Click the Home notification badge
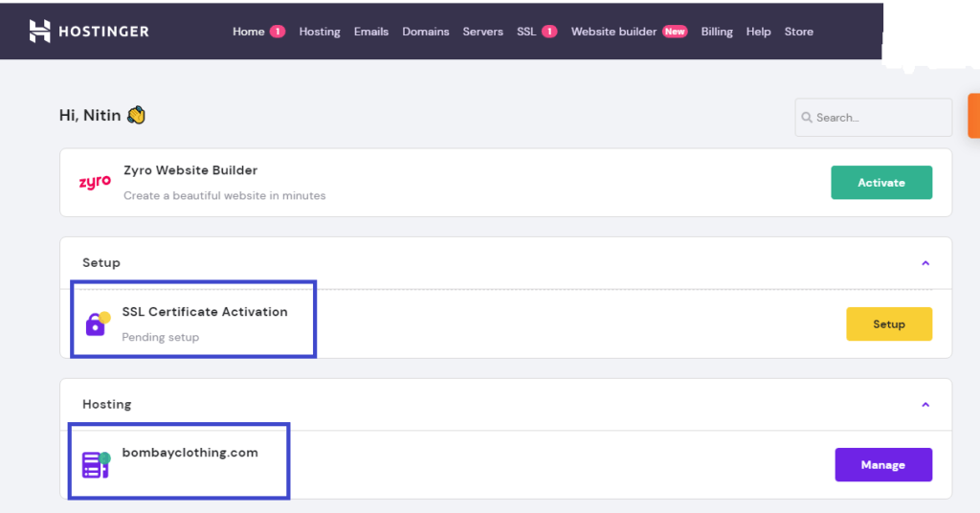This screenshot has width=980, height=513. pyautogui.click(x=278, y=32)
